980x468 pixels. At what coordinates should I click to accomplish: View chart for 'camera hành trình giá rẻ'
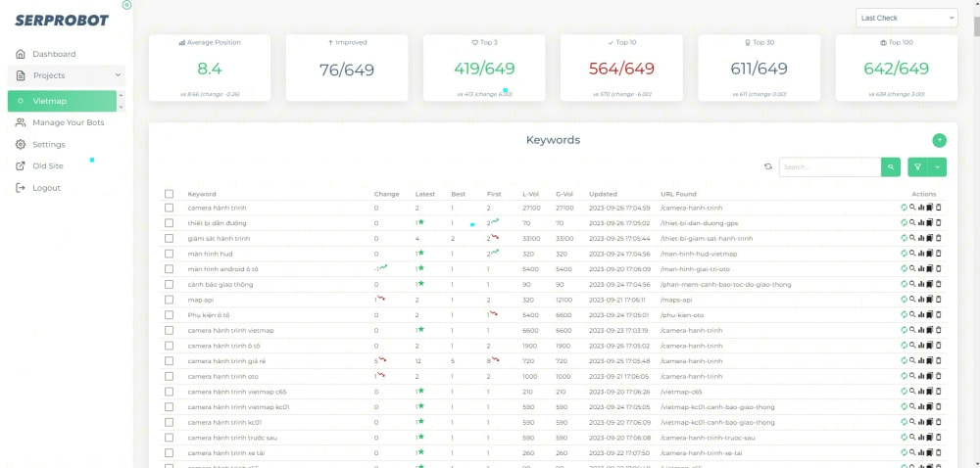[921, 360]
